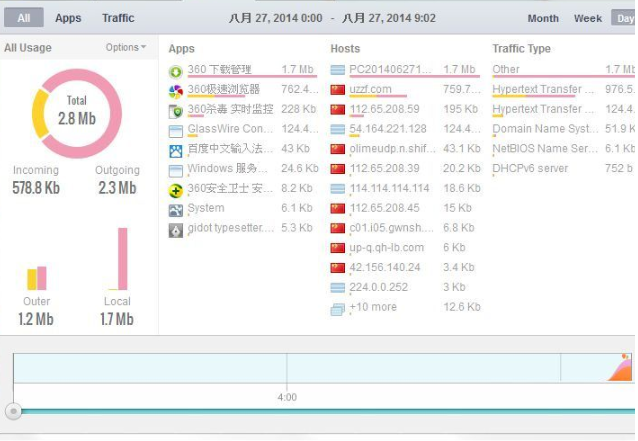This screenshot has width=638, height=441.
Task: Click the computer icon beside PC201406271 host
Action: pos(338,70)
